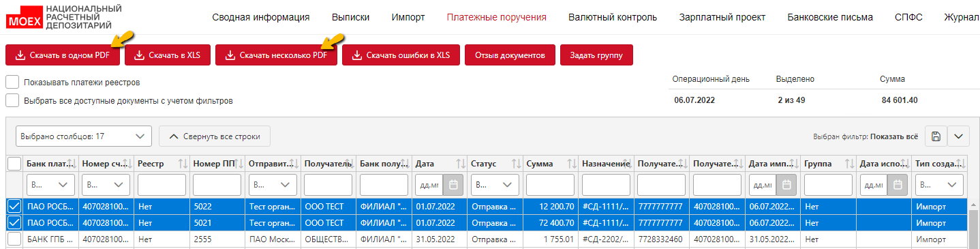980x249 pixels.
Task: Check Выбрать все доступные документы checkbox
Action: [x=12, y=100]
